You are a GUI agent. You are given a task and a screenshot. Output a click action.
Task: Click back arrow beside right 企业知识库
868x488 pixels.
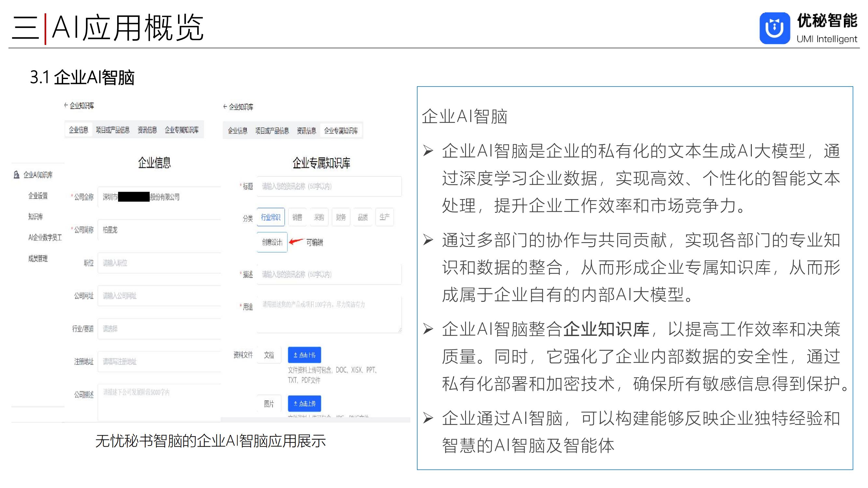click(x=225, y=107)
